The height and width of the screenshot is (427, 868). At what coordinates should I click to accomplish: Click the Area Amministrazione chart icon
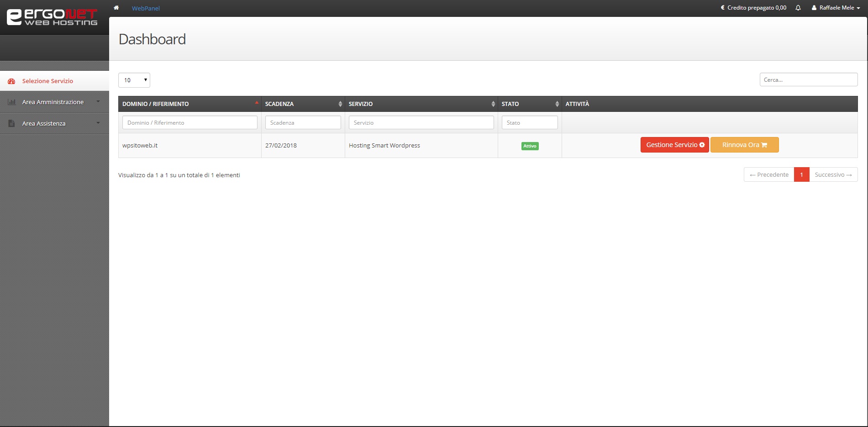pyautogui.click(x=11, y=102)
